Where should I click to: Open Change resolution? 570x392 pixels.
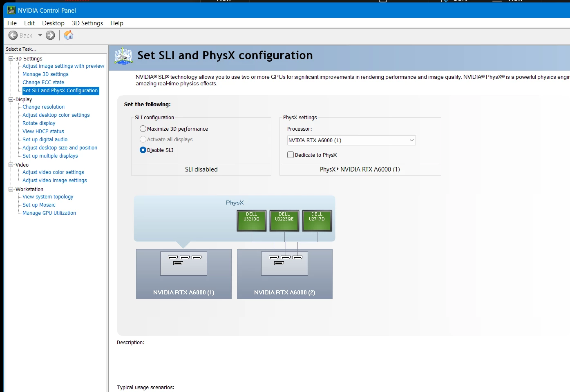pyautogui.click(x=43, y=107)
